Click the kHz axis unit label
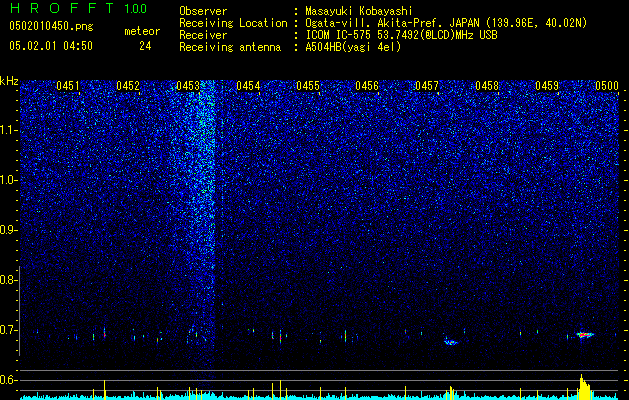The width and height of the screenshot is (629, 400). point(9,81)
